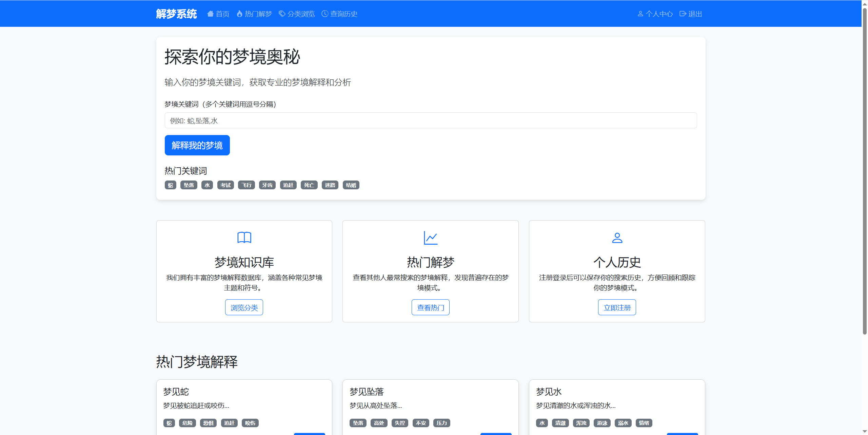This screenshot has height=435, width=868.
Task: Click the page vertical scrollbar
Action: click(x=864, y=170)
